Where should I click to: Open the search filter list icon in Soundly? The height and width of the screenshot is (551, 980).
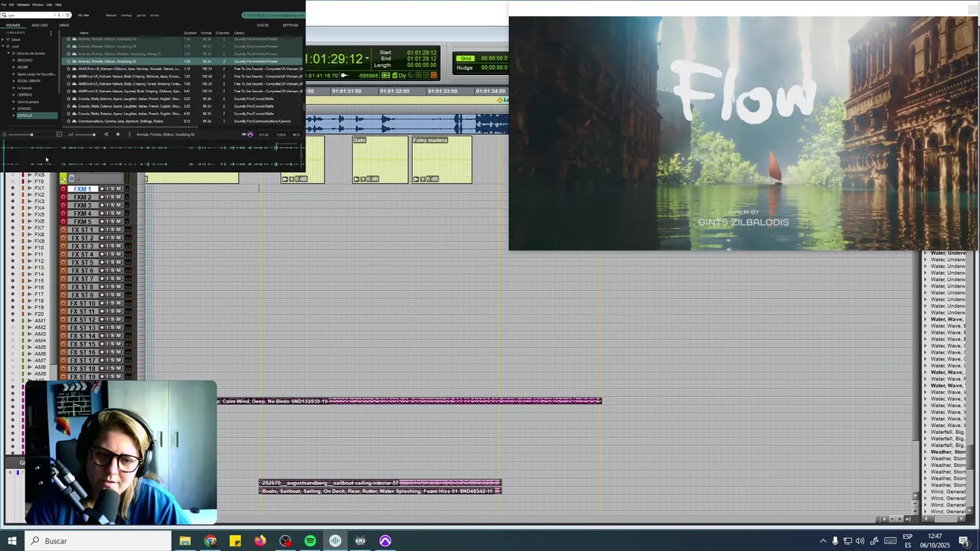[x=67, y=15]
